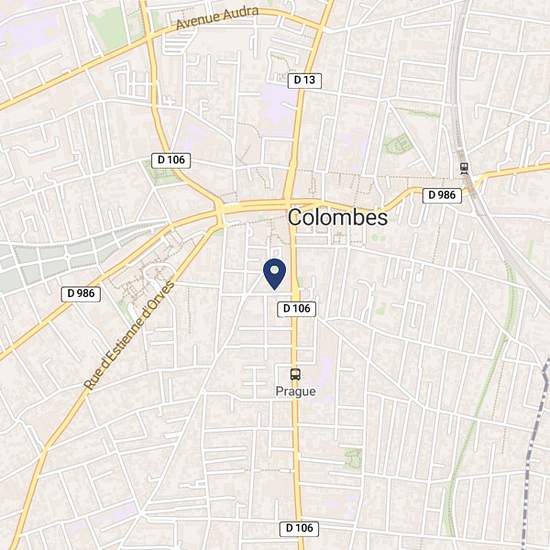Click the D 106 shield at map bottom
The image size is (550, 550).
(x=299, y=529)
